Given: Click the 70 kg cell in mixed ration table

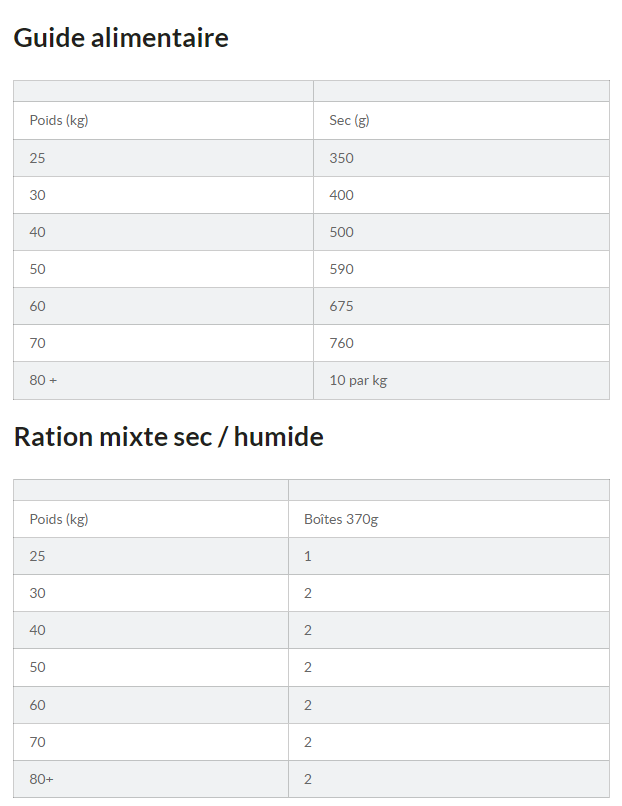Looking at the screenshot, I should [37, 742].
